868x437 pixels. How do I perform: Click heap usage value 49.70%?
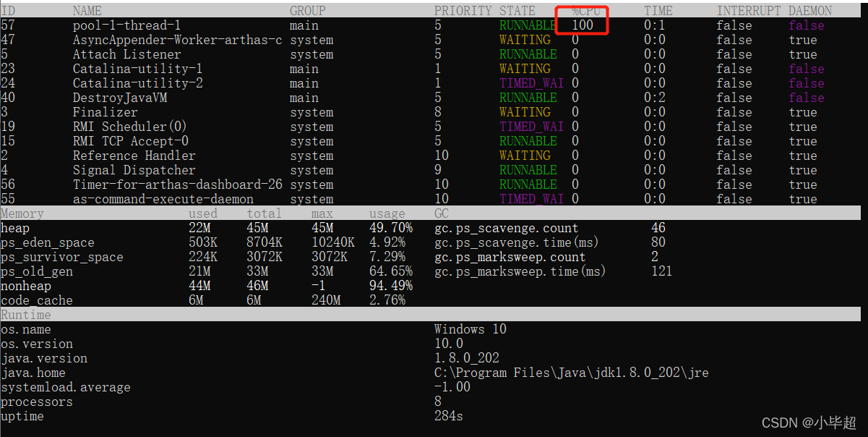pyautogui.click(x=391, y=228)
